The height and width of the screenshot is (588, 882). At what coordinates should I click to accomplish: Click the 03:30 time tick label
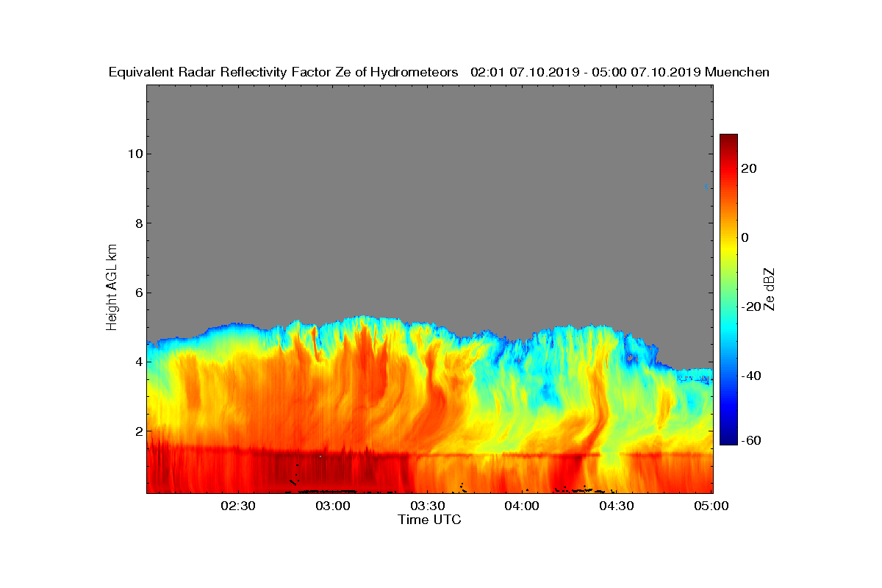pos(427,506)
